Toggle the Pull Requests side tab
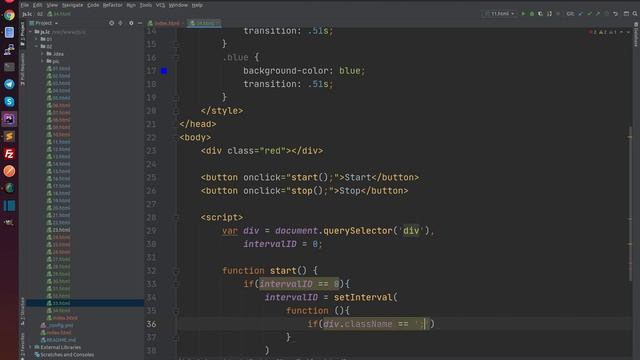Screen dimensions: 640x360 22,69
